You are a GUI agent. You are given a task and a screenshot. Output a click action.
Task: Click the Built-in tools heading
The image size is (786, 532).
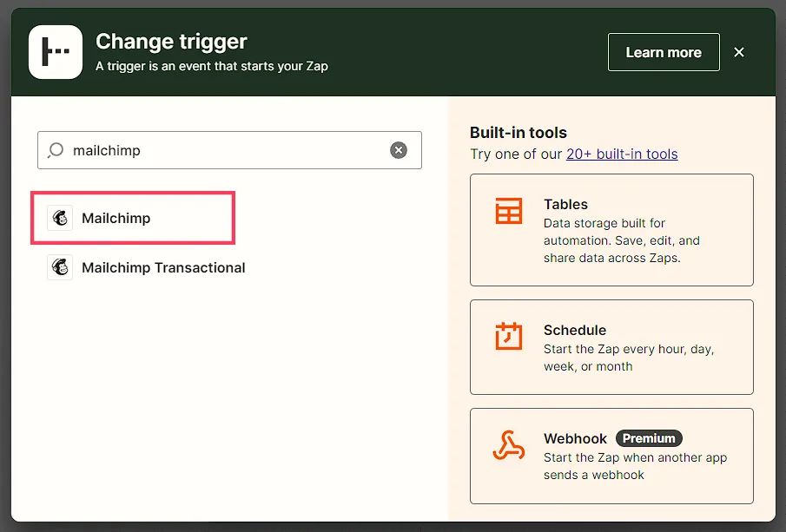(x=518, y=132)
